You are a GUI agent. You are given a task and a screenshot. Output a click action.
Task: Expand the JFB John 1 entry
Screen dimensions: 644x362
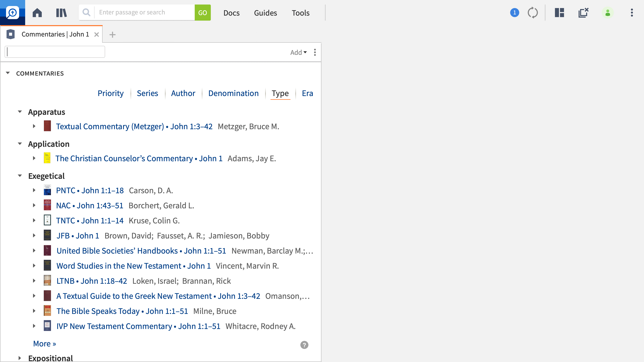pyautogui.click(x=34, y=235)
